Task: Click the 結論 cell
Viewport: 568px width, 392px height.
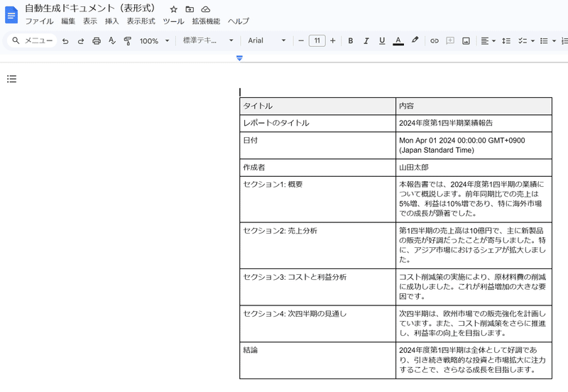Action: (317, 361)
